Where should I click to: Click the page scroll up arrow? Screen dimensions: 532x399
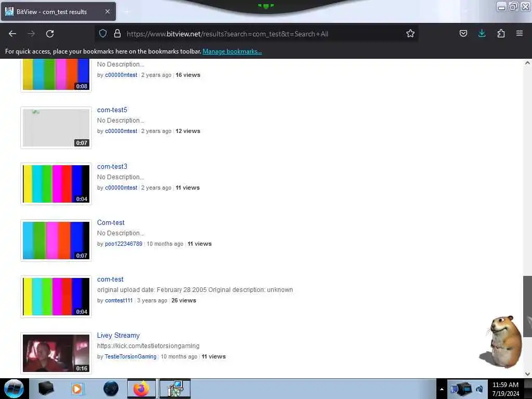(x=527, y=63)
